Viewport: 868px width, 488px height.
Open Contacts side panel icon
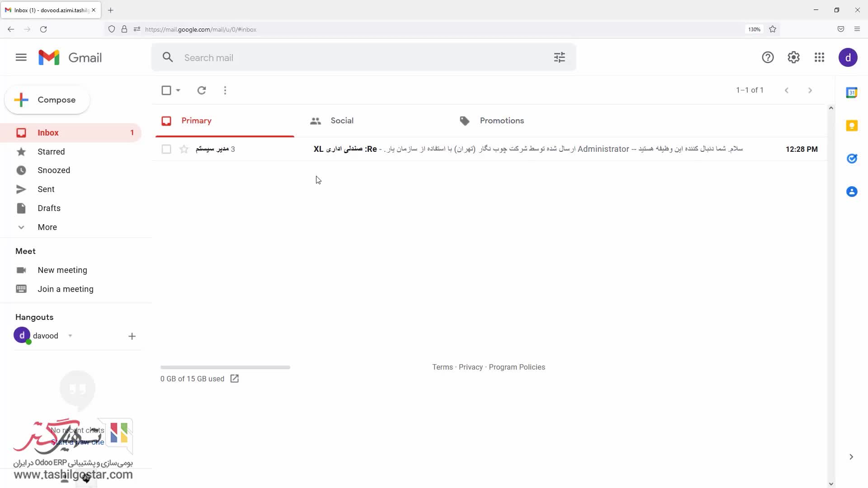pyautogui.click(x=852, y=192)
